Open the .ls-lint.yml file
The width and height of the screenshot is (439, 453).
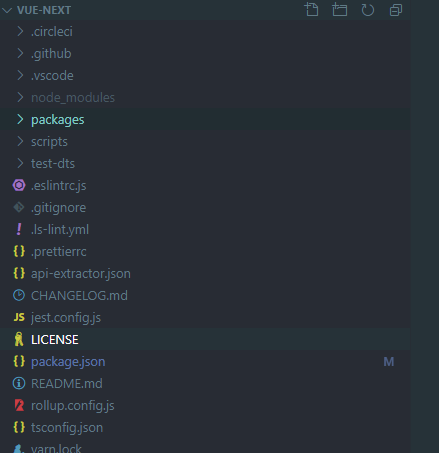click(x=60, y=230)
